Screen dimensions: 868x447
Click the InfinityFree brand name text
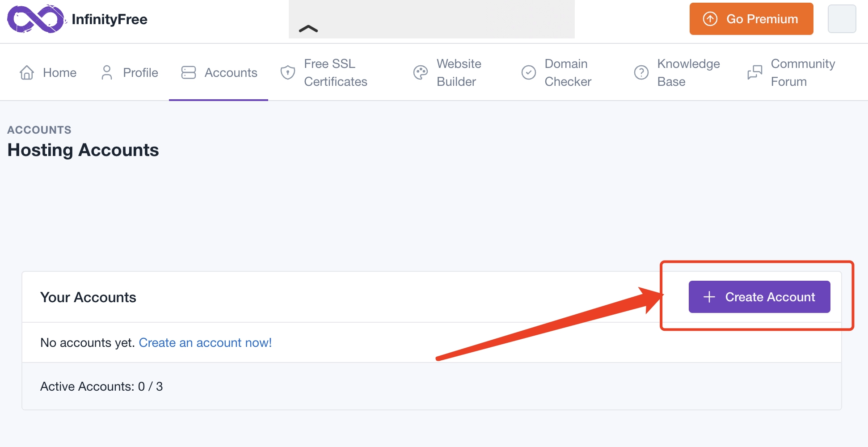click(110, 19)
